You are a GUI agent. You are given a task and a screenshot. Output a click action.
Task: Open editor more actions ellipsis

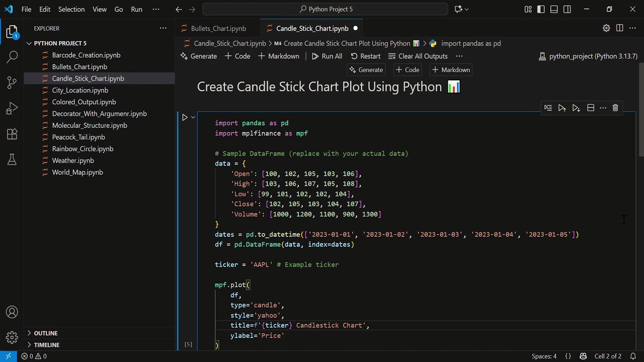(x=632, y=28)
